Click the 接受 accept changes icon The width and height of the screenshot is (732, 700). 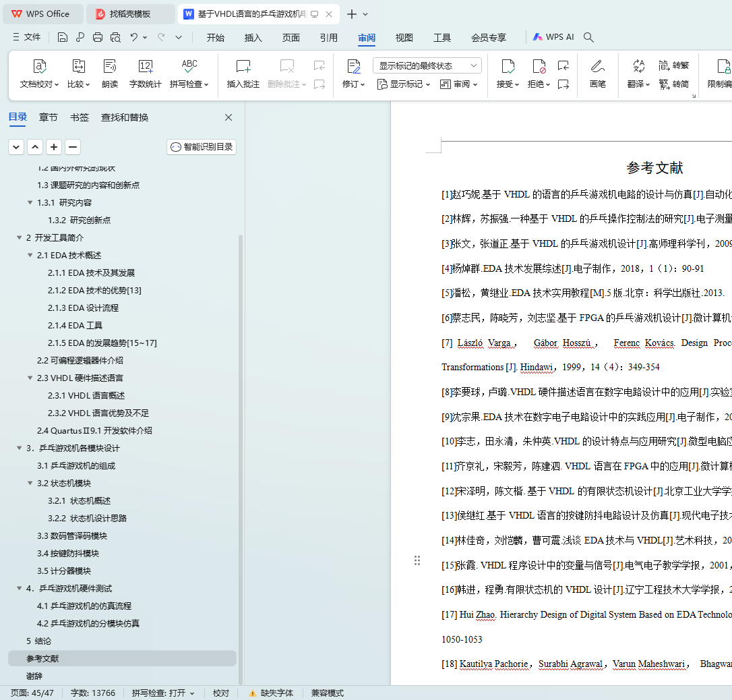pos(508,67)
